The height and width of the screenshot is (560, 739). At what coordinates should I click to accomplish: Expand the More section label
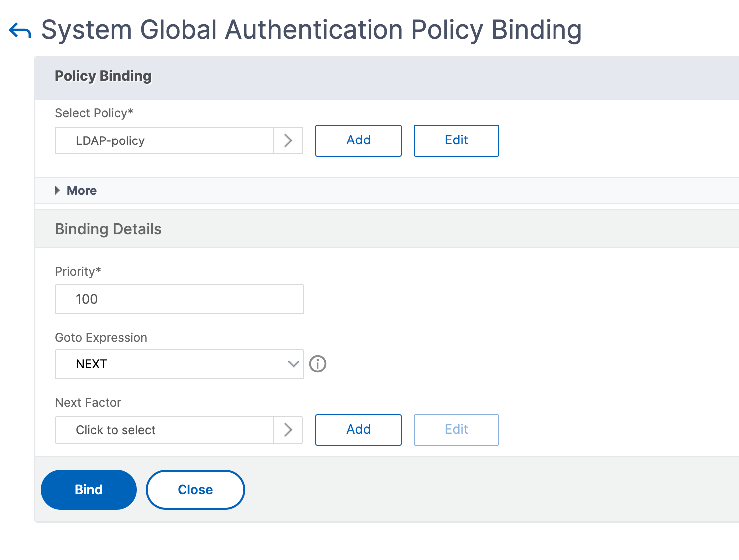click(82, 190)
